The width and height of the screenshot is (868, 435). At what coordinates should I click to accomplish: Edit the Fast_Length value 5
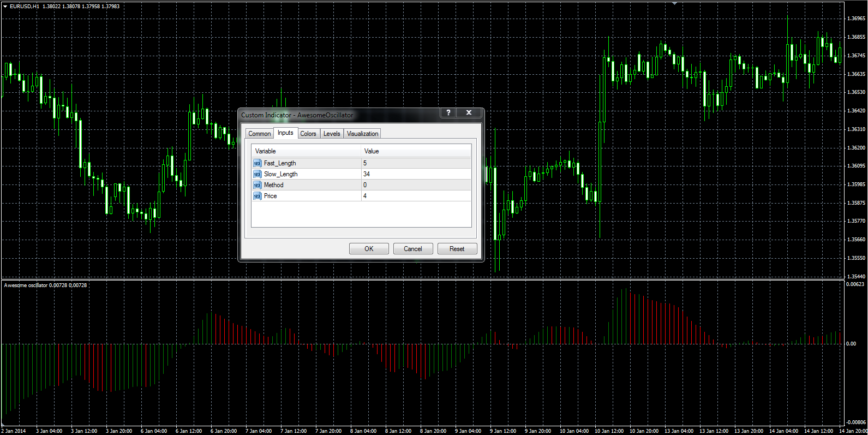point(416,163)
